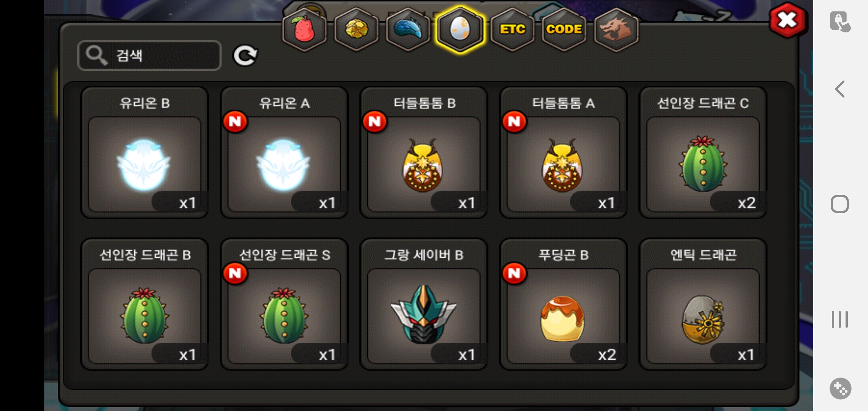The width and height of the screenshot is (868, 411).
Task: Select the 유리온 A egg
Action: coord(284,153)
